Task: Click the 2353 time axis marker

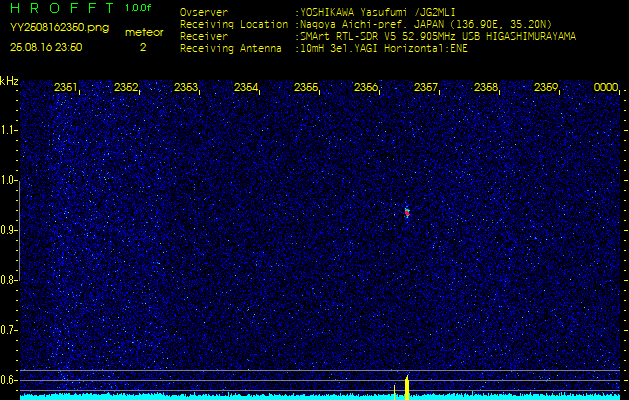Action: tap(186, 87)
